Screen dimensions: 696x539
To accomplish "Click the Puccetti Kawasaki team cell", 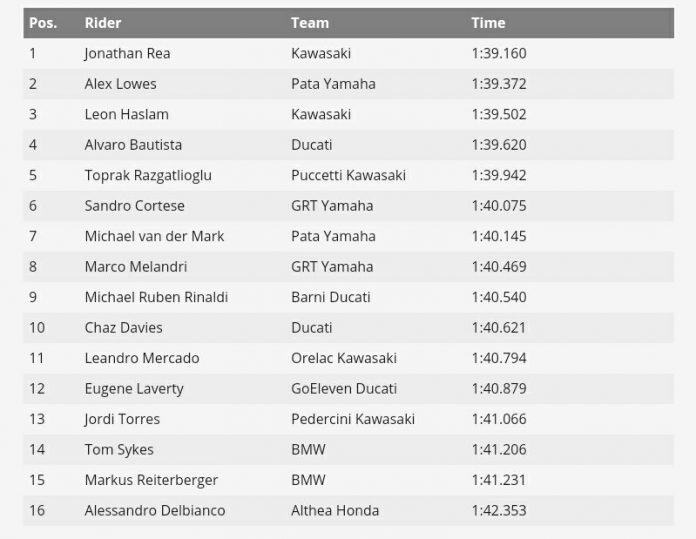I will click(x=348, y=175).
